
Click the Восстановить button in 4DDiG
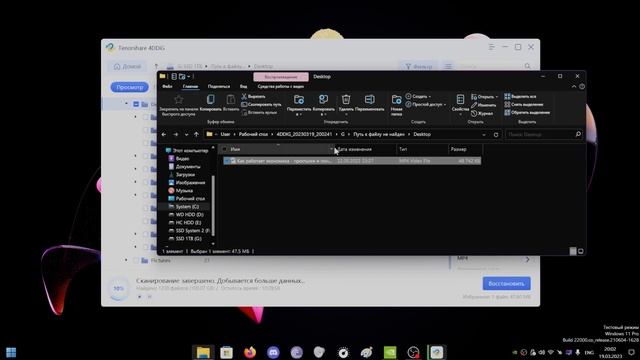pos(507,284)
